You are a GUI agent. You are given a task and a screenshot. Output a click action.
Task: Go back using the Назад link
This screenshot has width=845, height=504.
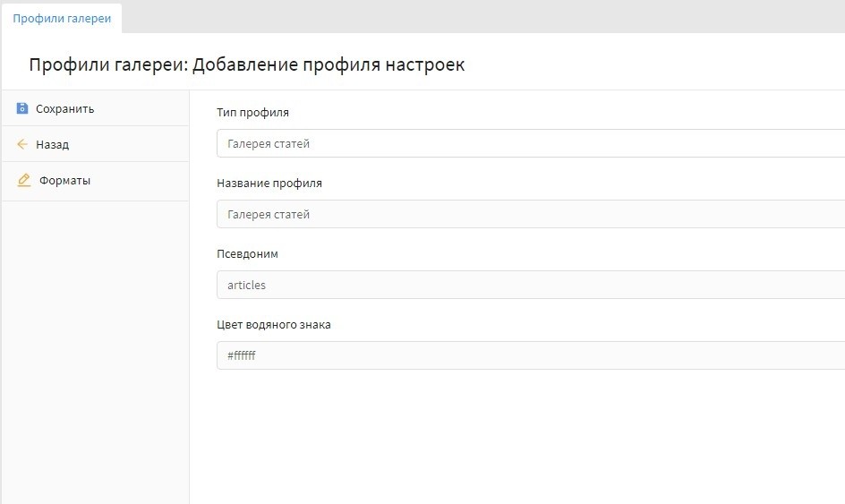[52, 144]
